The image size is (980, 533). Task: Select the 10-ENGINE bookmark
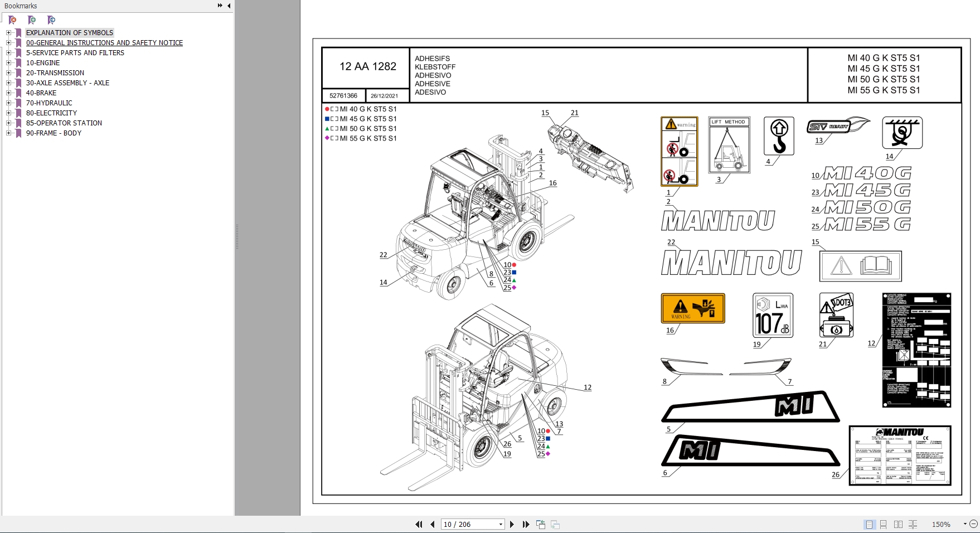tap(43, 63)
